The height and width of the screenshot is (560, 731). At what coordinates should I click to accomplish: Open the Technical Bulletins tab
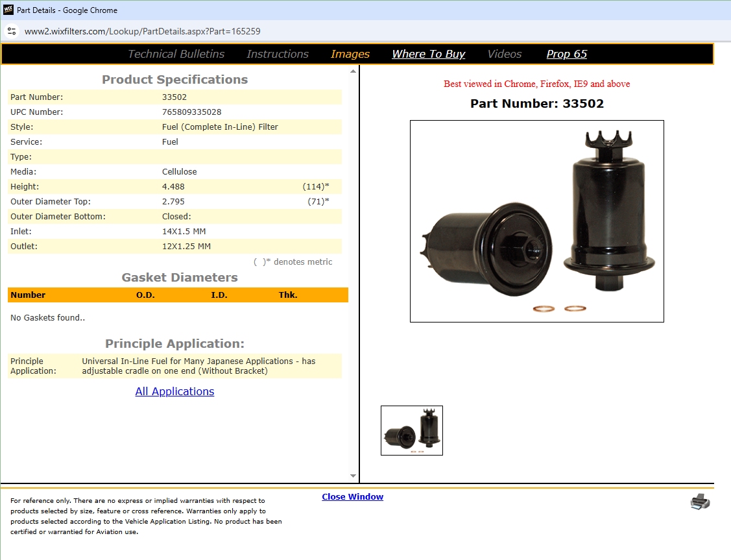176,54
